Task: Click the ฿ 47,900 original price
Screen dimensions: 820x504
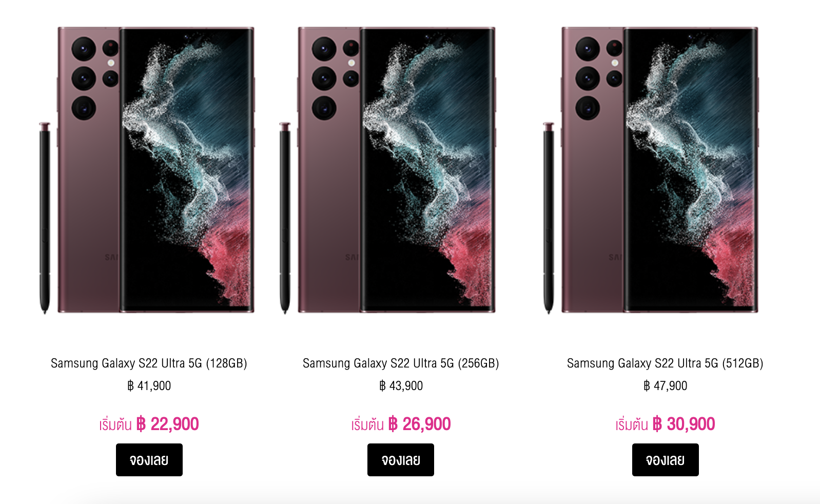Action: [x=665, y=386]
